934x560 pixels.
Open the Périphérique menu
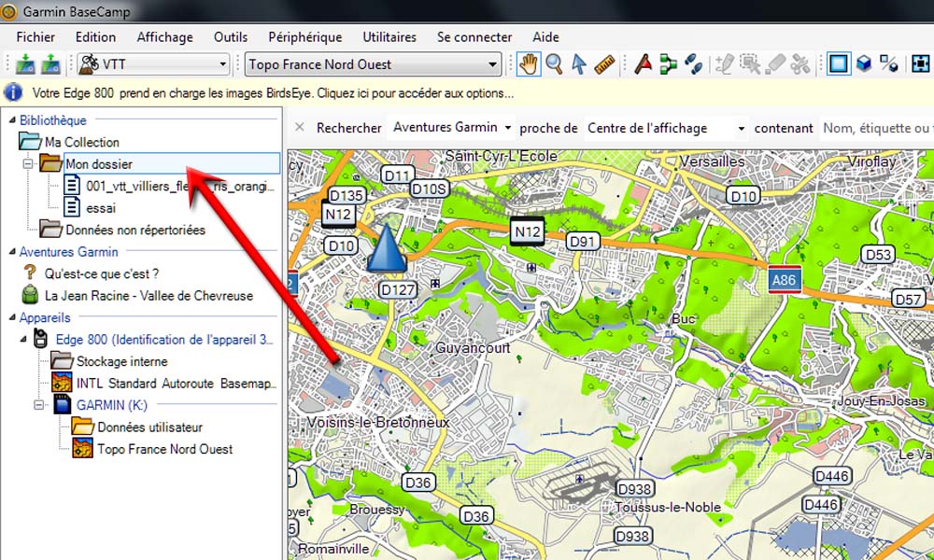(305, 37)
